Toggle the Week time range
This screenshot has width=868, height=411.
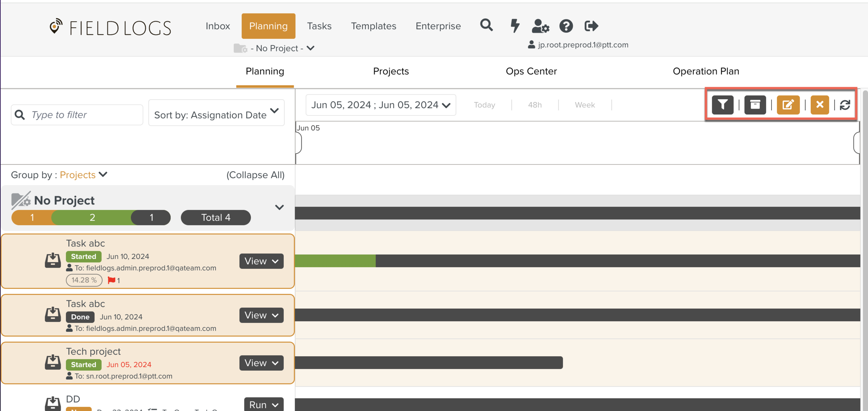click(585, 105)
